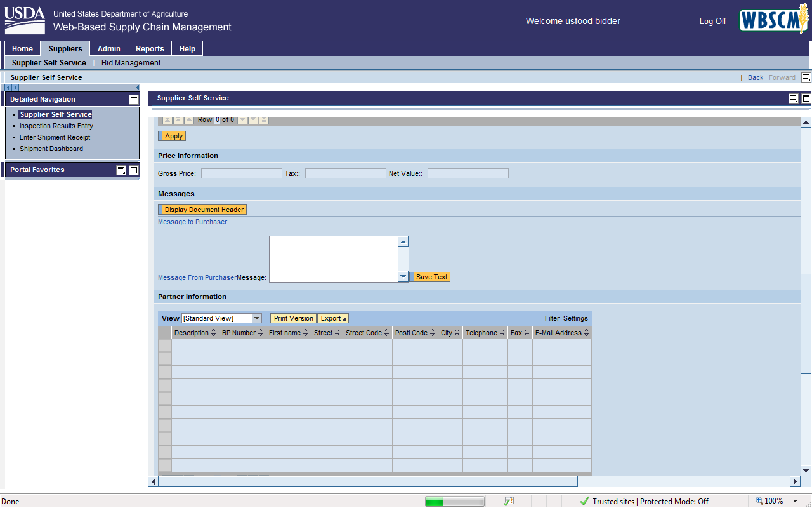Click the Save Text button

click(x=431, y=277)
